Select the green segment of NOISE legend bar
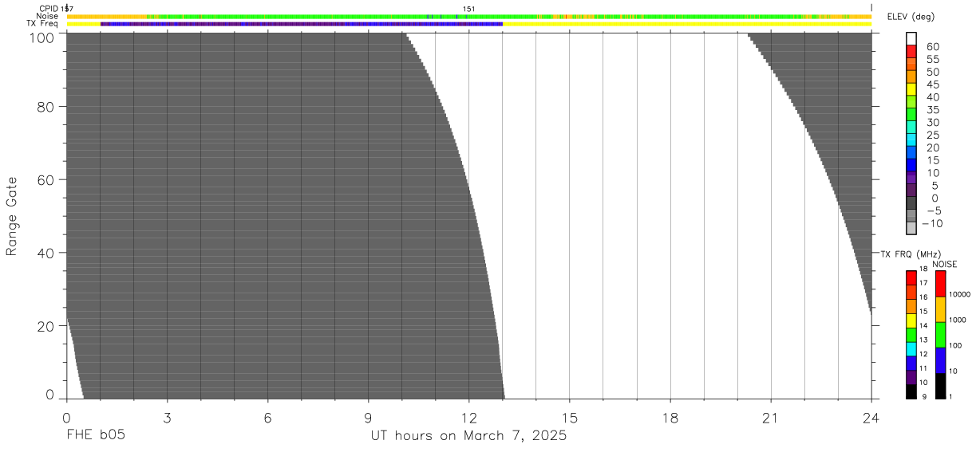Image resolution: width=980 pixels, height=452 pixels. [x=940, y=335]
